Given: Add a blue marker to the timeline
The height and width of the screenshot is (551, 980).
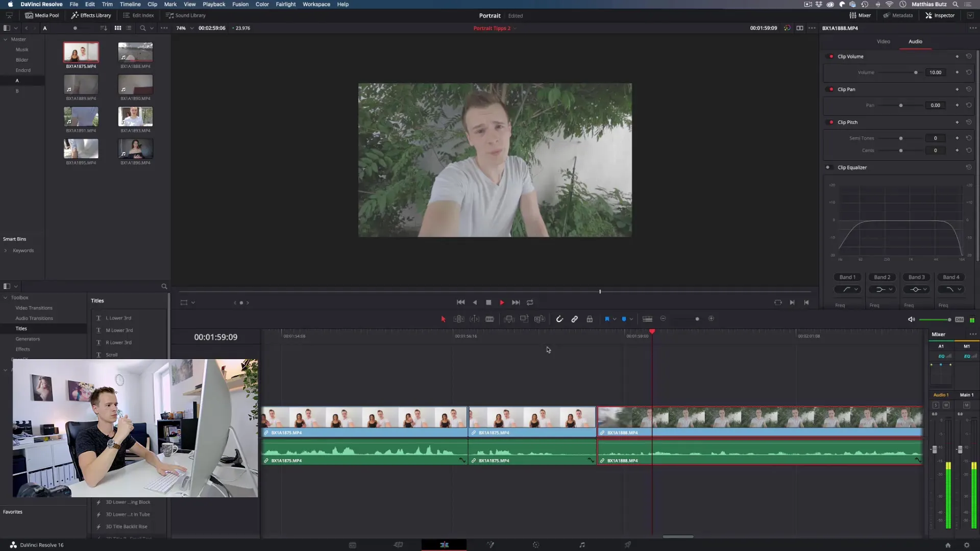Looking at the screenshot, I should click(624, 319).
